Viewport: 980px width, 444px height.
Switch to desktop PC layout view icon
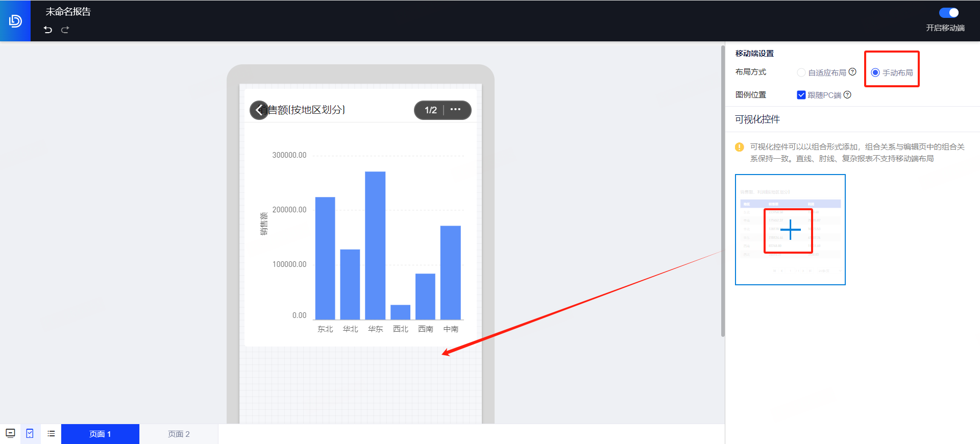pos(10,433)
